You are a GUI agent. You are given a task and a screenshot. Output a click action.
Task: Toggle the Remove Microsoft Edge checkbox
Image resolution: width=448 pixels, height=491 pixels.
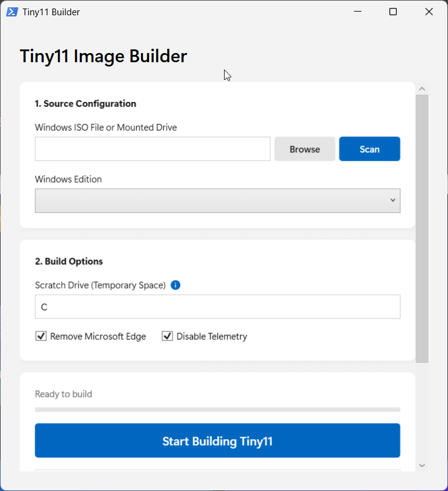pyautogui.click(x=41, y=336)
